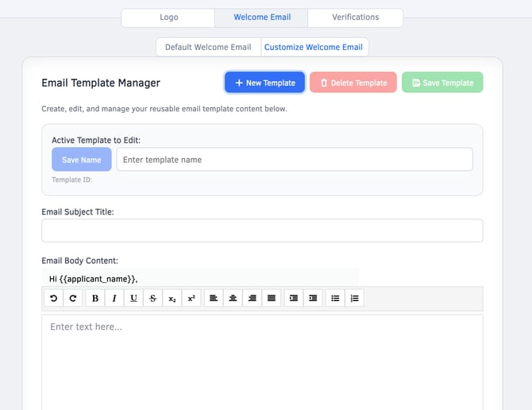Align text to the left
This screenshot has width=532, height=410.
(x=214, y=298)
